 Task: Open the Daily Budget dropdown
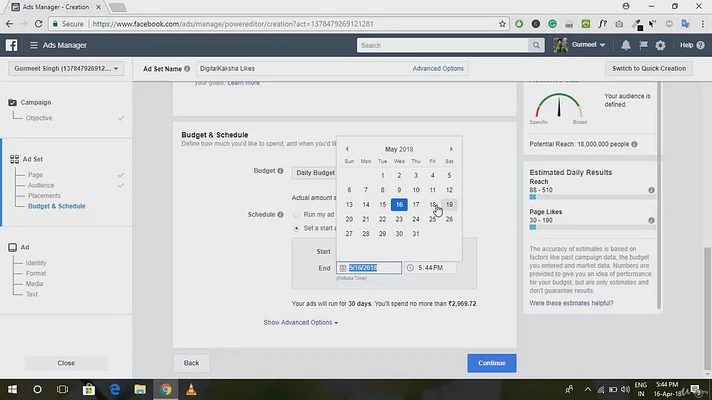point(314,173)
